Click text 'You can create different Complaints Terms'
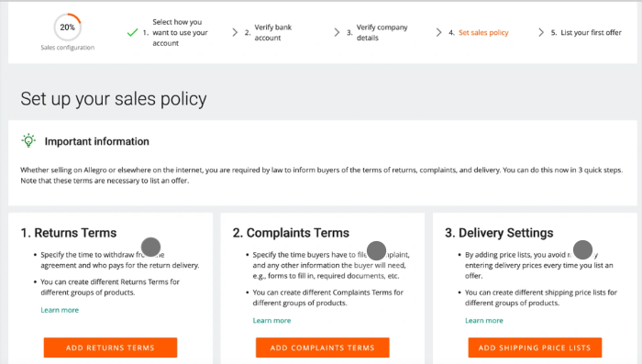This screenshot has height=364, width=642. coord(323,292)
